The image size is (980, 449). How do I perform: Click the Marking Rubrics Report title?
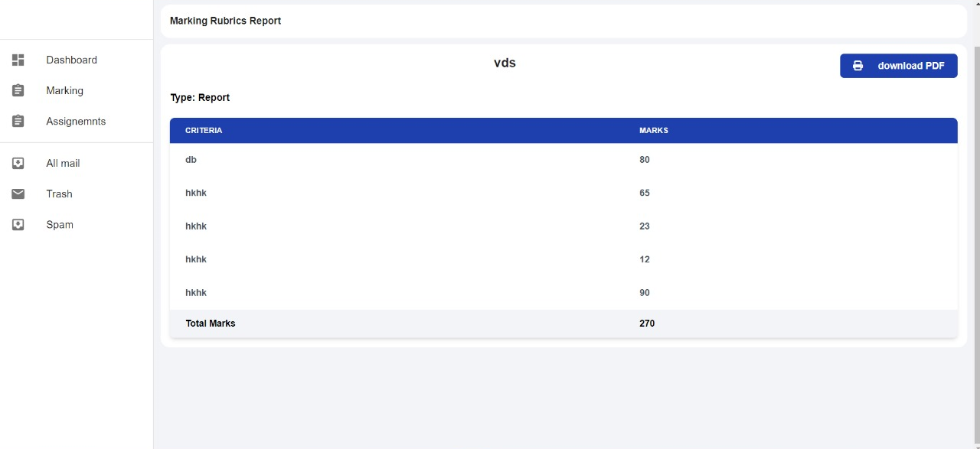pos(225,21)
